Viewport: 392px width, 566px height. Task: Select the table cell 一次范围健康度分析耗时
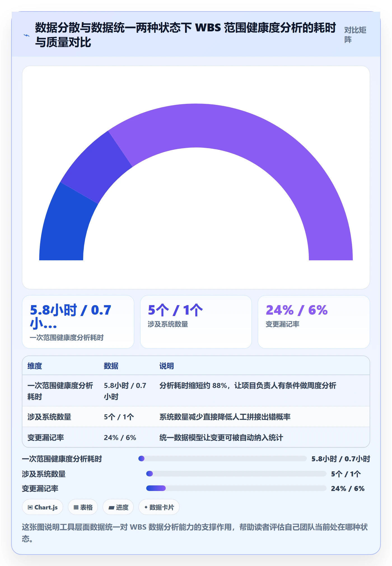click(x=60, y=391)
